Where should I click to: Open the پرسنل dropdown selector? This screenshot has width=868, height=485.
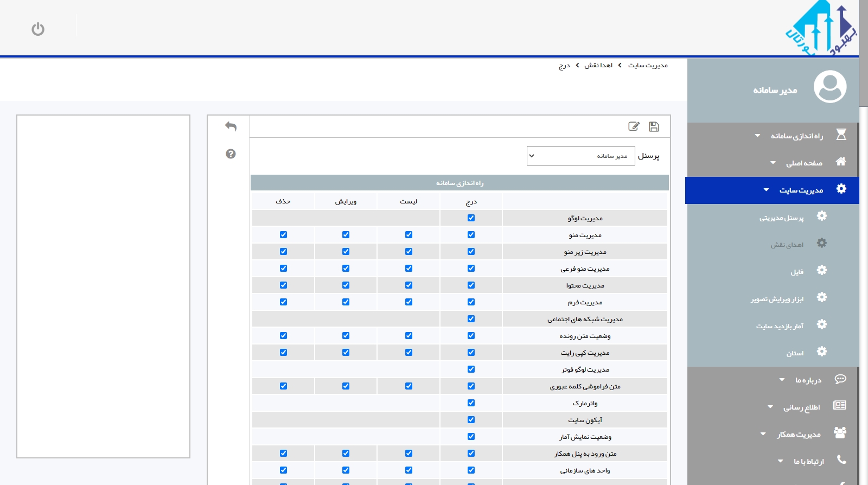coord(580,156)
